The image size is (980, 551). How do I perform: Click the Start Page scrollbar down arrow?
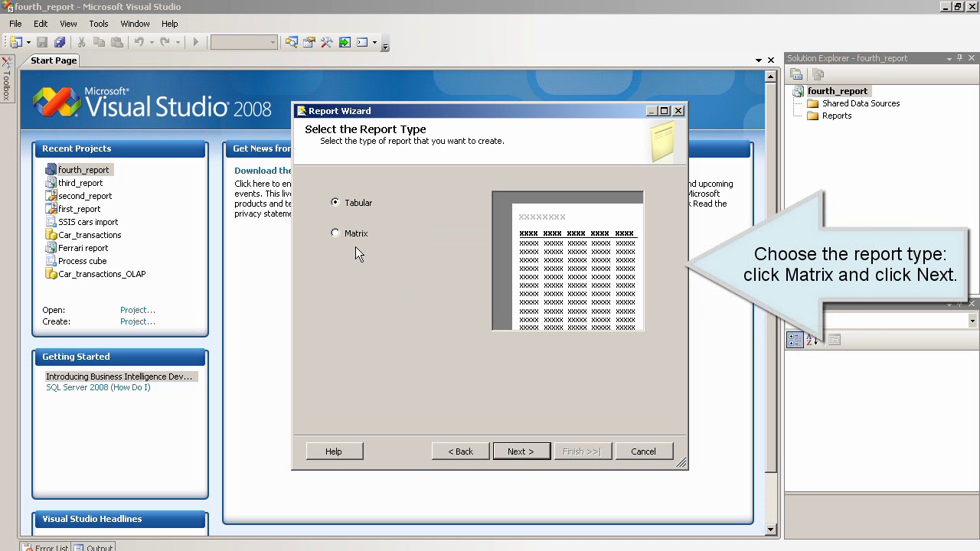point(771,530)
